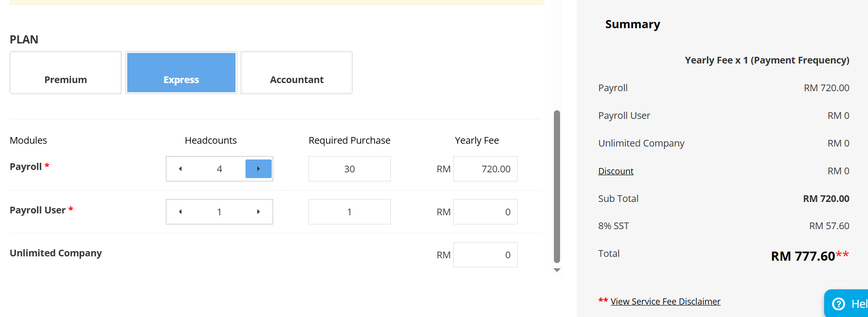The width and height of the screenshot is (868, 317).
Task: Click the Payroll Yearly Fee field
Action: [485, 169]
